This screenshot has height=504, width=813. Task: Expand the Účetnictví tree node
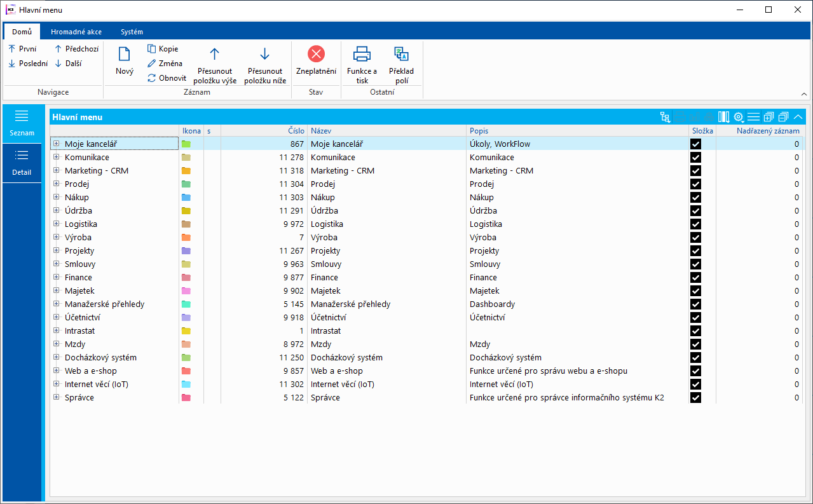point(57,318)
